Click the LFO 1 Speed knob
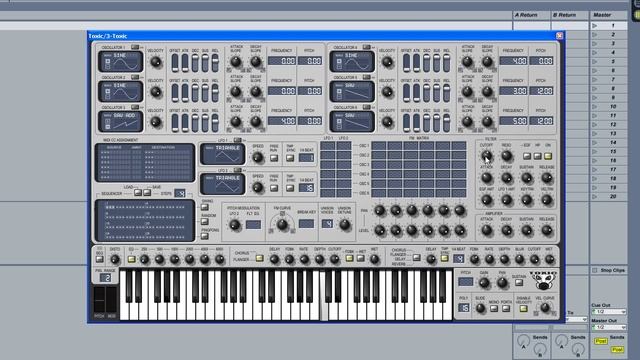Viewport: 640px width, 360px height. 258,158
